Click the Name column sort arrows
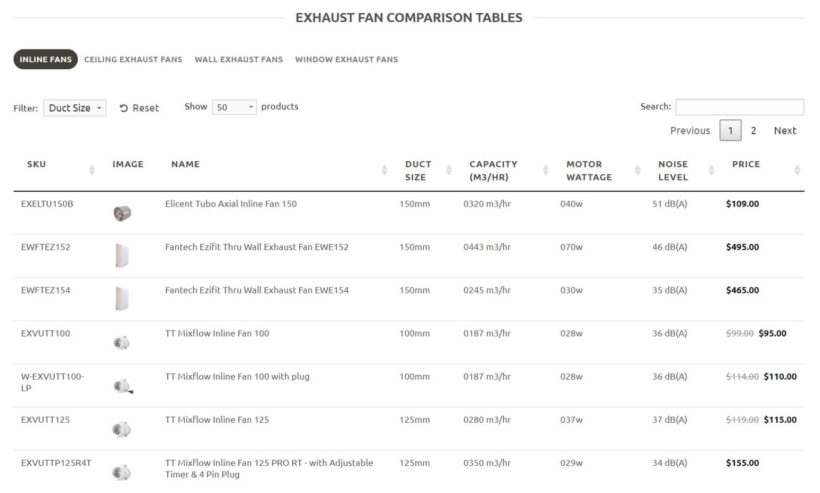This screenshot has width=820, height=493. tap(385, 171)
